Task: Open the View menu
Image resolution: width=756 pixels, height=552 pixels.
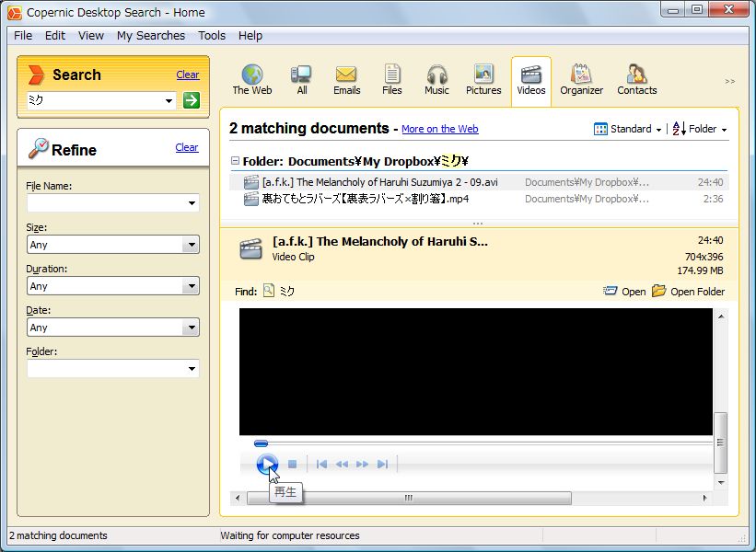Action: 91,36
